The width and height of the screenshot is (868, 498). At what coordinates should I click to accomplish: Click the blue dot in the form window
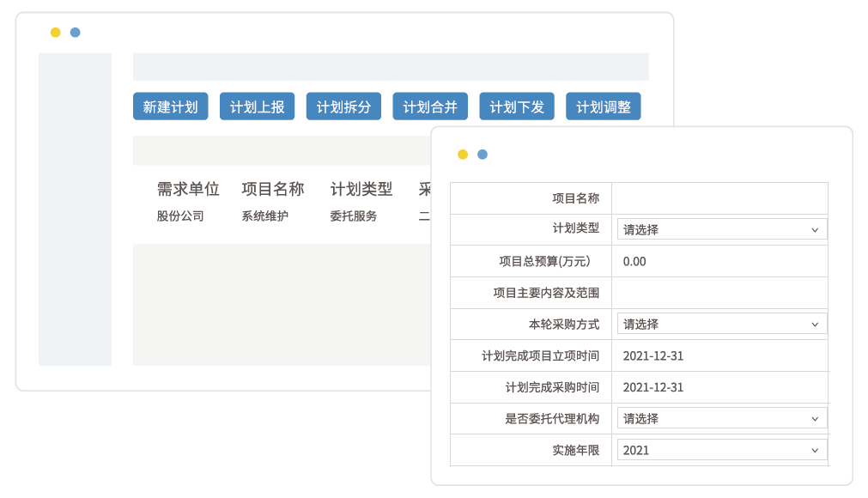[483, 155]
